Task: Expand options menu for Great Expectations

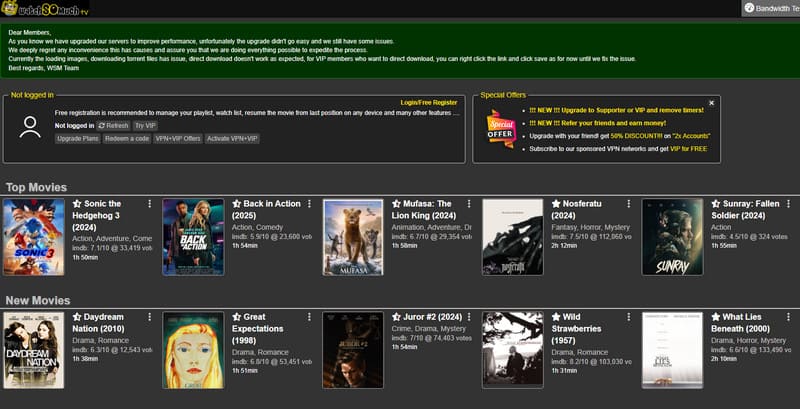Action: coord(310,317)
